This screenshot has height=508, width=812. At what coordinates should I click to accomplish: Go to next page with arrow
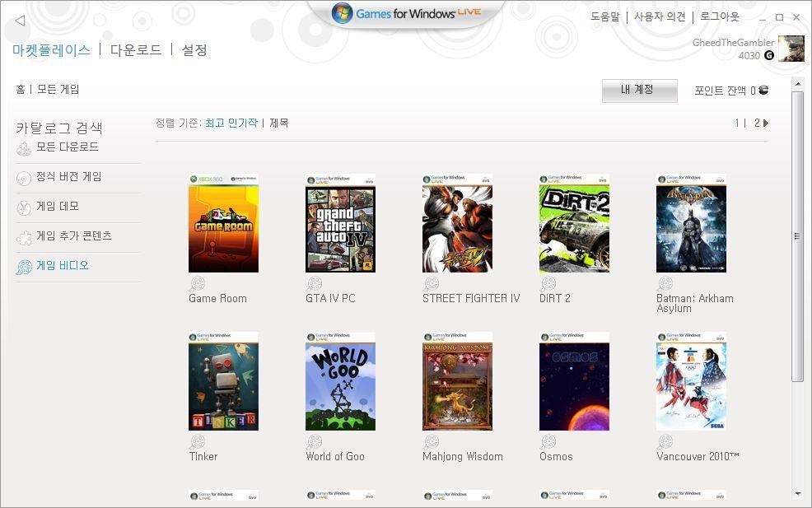[766, 124]
